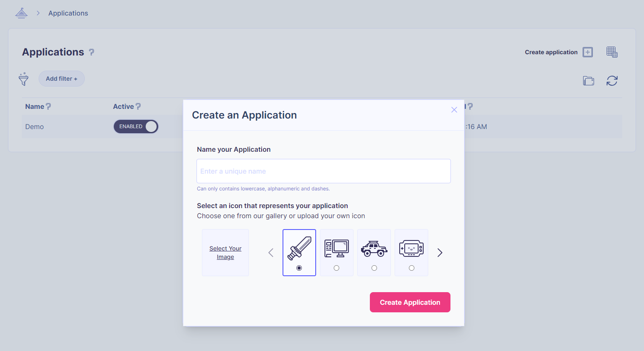Click the home logo icon in breadcrumb
This screenshot has height=351, width=644.
[21, 13]
